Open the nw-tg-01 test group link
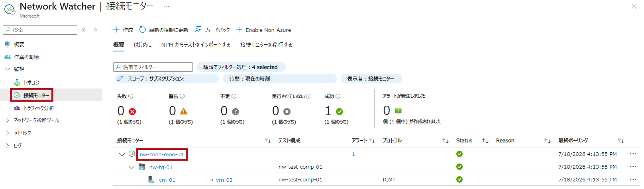 coord(161,167)
